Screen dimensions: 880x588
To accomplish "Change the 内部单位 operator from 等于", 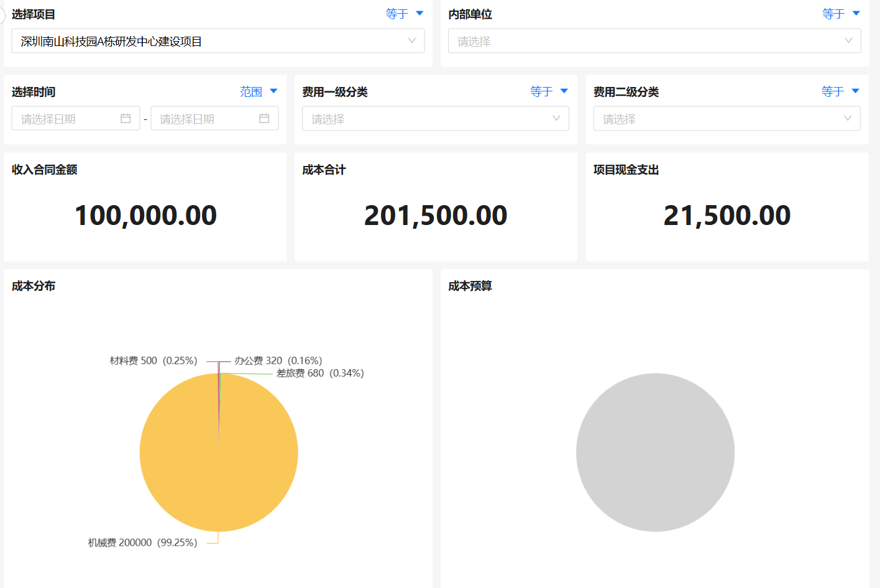I will click(x=841, y=14).
